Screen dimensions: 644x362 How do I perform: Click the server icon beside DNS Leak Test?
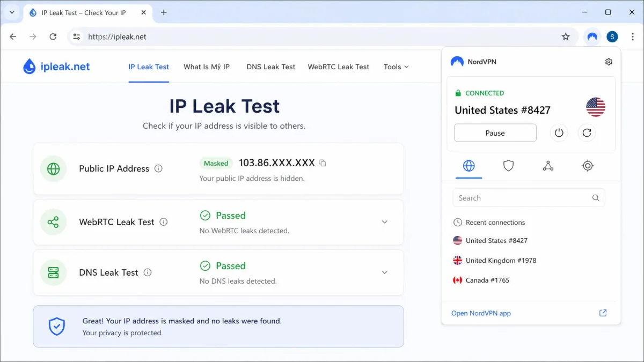point(53,272)
